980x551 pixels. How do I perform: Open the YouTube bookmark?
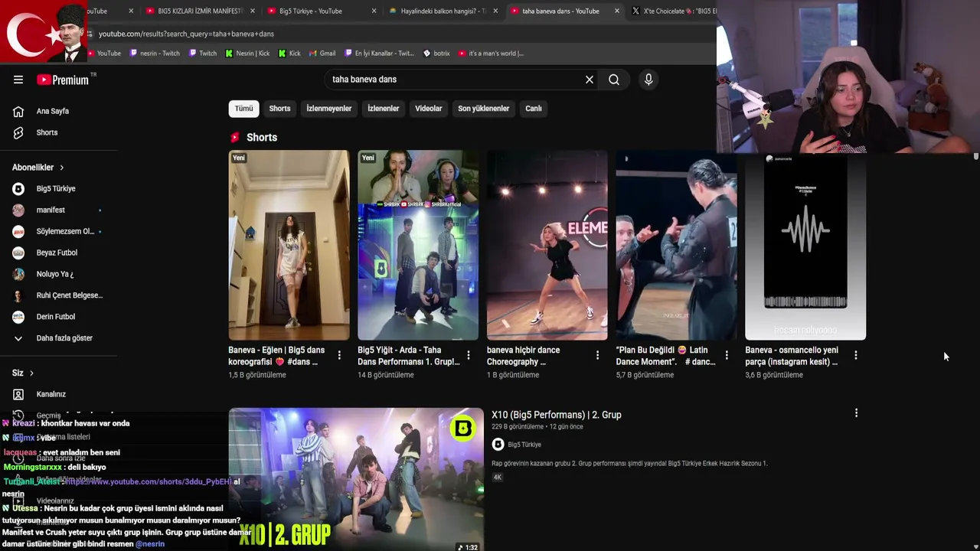click(x=105, y=54)
